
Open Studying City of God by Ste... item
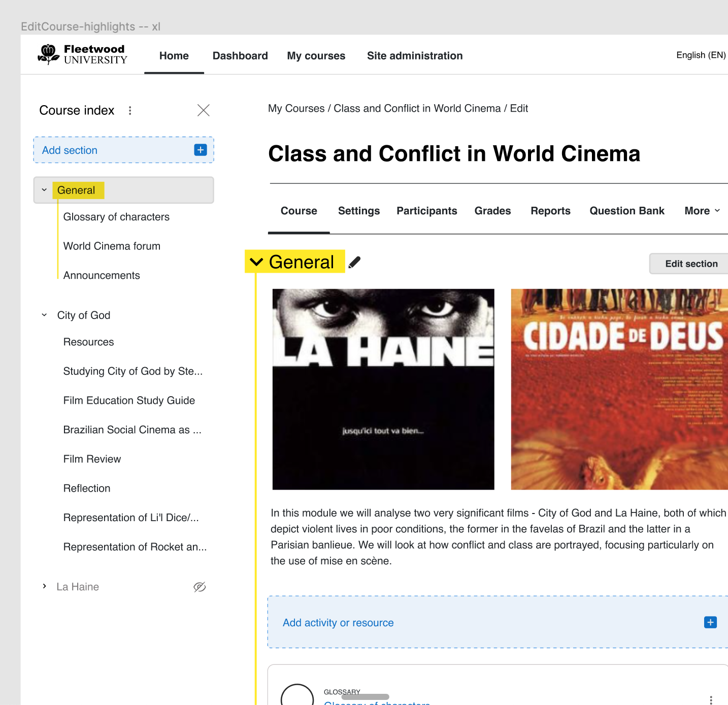click(133, 371)
